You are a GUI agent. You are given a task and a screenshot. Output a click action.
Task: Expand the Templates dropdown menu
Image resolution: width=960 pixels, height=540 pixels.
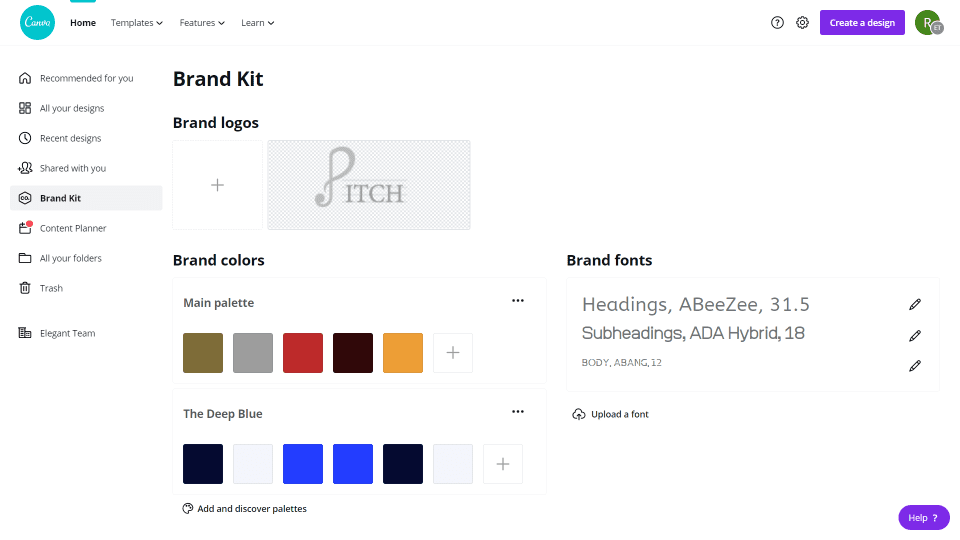137,23
